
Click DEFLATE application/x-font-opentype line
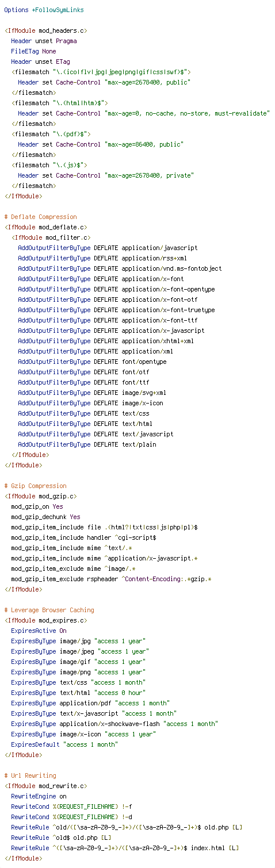click(116, 290)
